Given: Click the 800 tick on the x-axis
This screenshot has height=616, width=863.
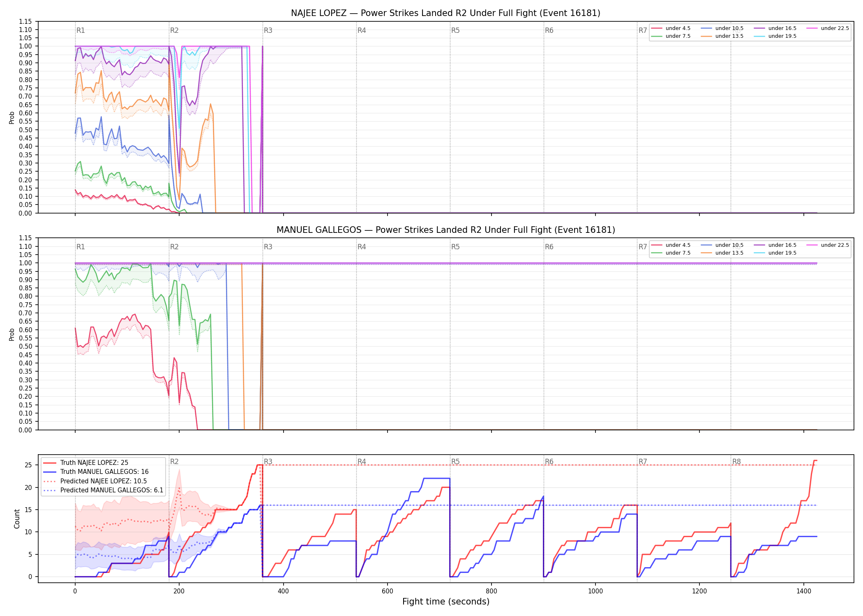Looking at the screenshot, I should click(491, 591).
